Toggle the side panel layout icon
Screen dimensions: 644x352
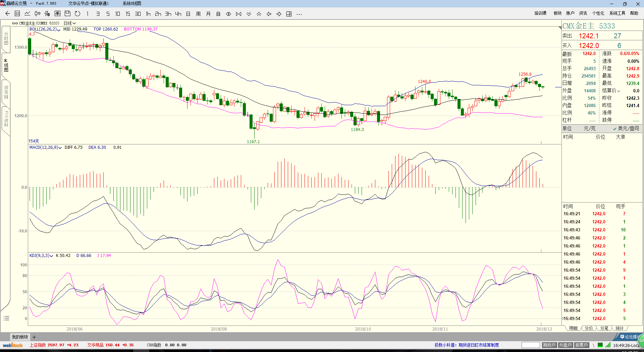coord(289,14)
